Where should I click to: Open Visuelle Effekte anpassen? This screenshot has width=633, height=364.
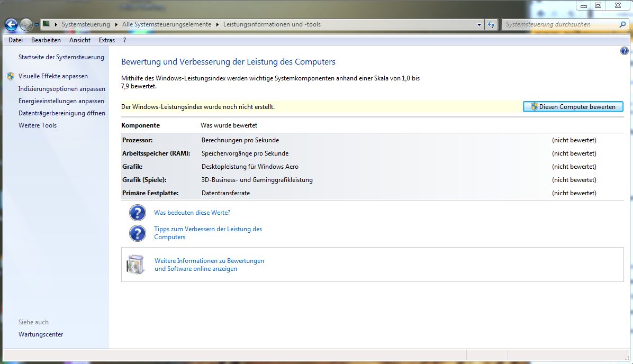tap(53, 76)
